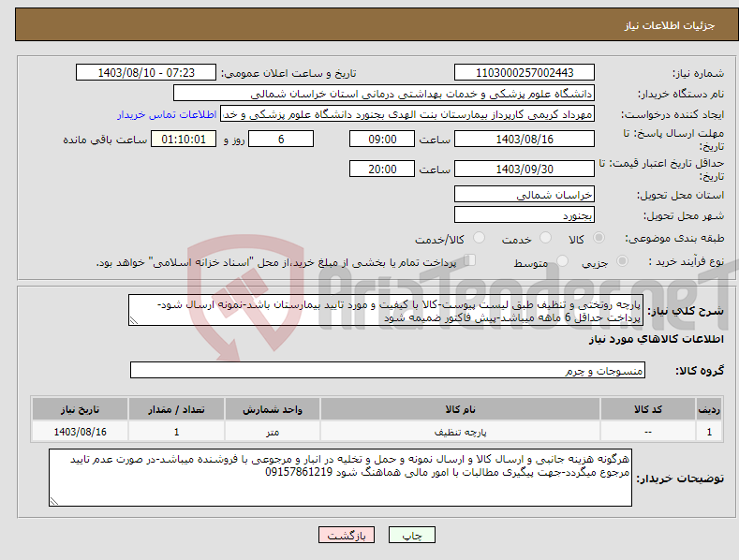The width and height of the screenshot is (739, 560).
Task: Click the buyer notes text area
Action: 340,478
